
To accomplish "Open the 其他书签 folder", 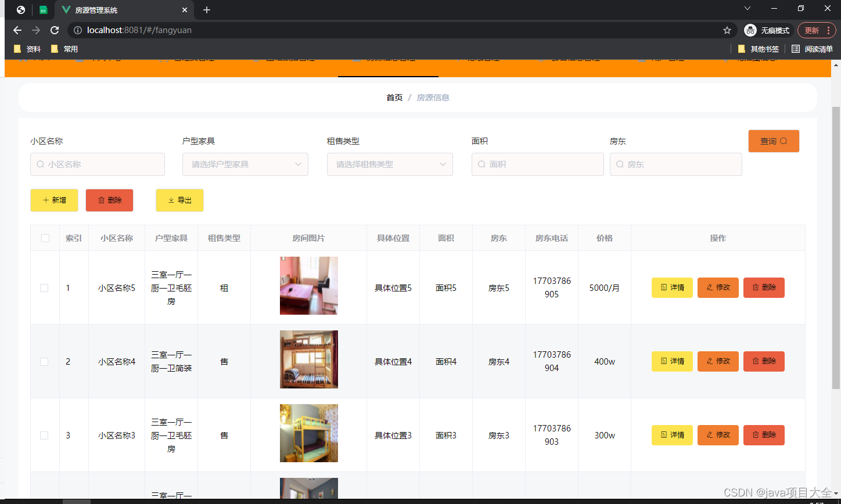I will 759,49.
